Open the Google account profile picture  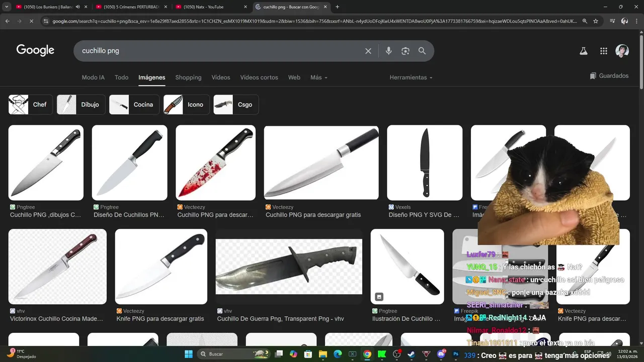[622, 51]
